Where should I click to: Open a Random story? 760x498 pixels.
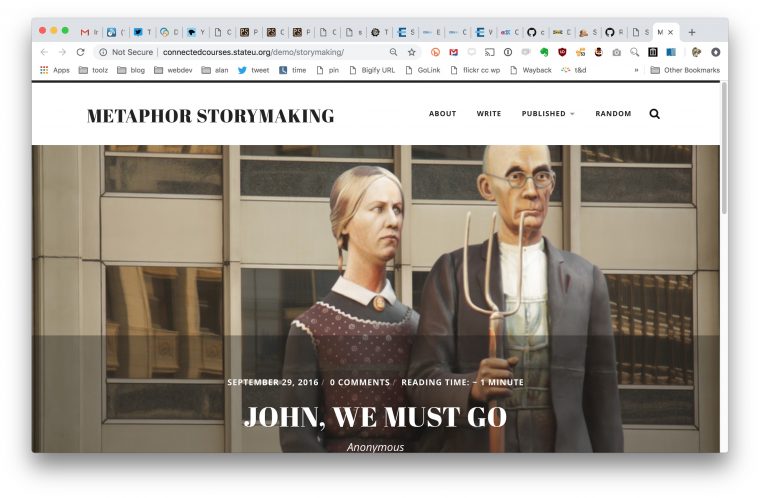pos(613,113)
